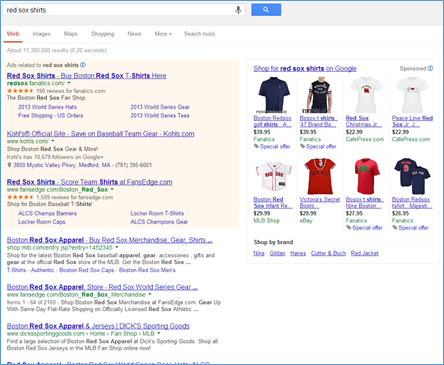The image size is (444, 365).
Task: Click Special offer tag under '47 Brand Bosox shirt
Action: coord(318,146)
